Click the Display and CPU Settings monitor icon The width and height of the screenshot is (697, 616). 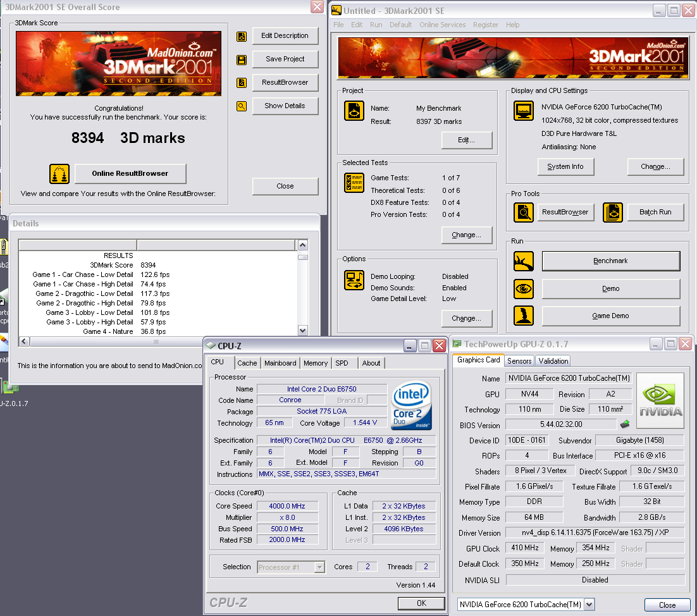tap(524, 111)
